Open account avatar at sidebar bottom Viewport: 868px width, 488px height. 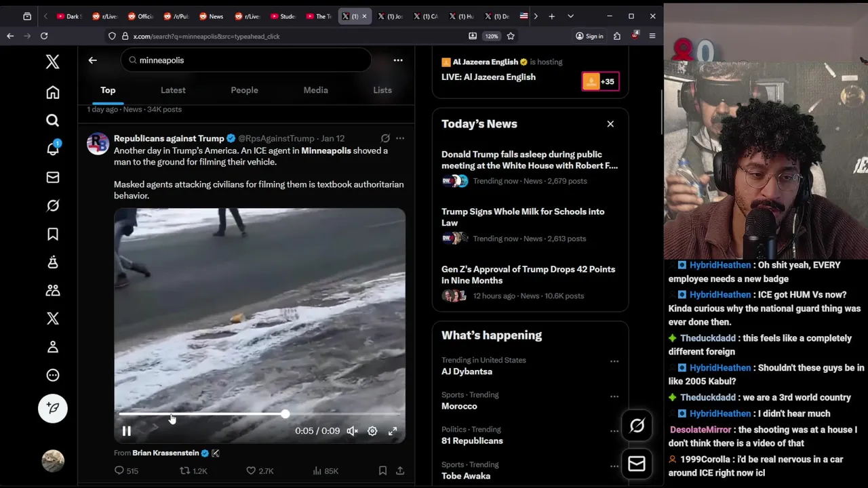[x=53, y=461]
